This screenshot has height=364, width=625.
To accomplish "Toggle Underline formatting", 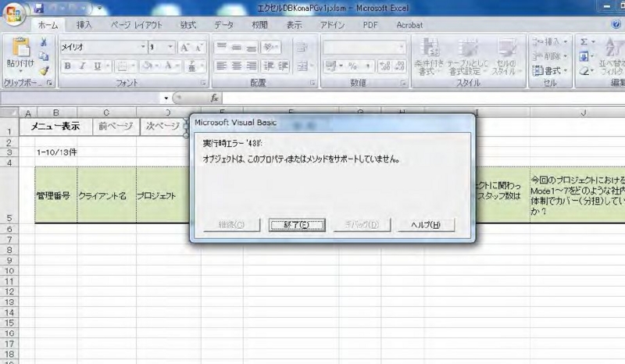I will (x=97, y=66).
